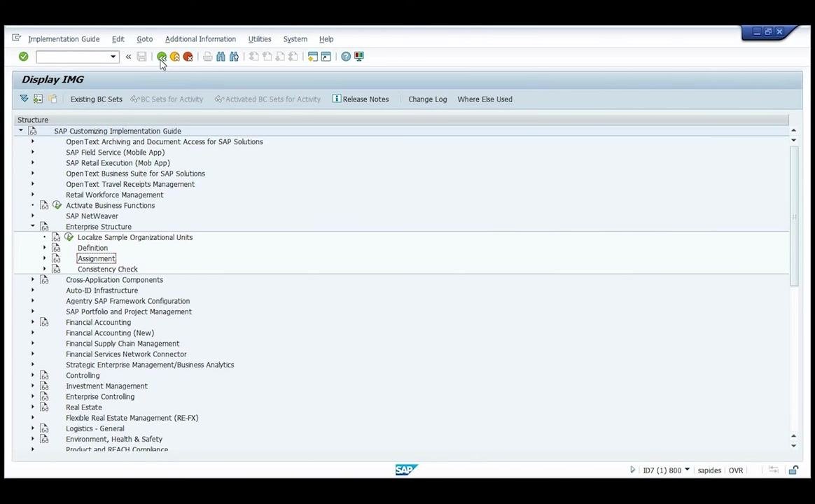The image size is (815, 504).
Task: Open the Utilities menu
Action: click(x=259, y=39)
